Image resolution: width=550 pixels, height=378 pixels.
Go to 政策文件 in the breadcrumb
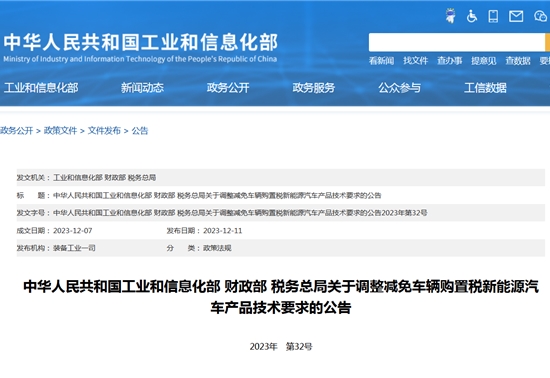(x=60, y=131)
